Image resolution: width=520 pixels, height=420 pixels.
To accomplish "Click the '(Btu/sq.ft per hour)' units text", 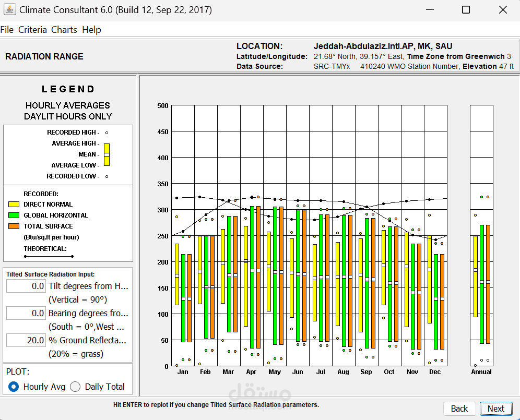I will 51,237.
